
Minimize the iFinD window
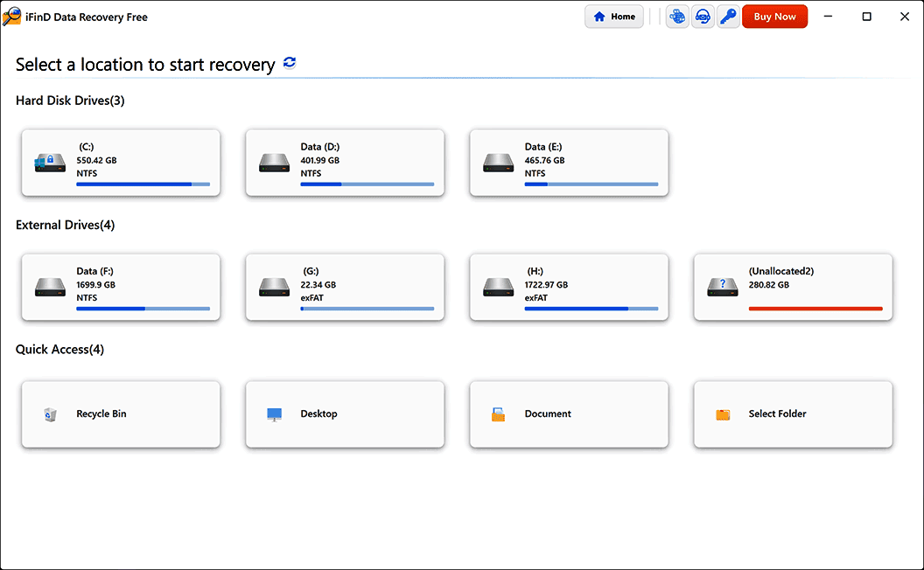point(828,17)
